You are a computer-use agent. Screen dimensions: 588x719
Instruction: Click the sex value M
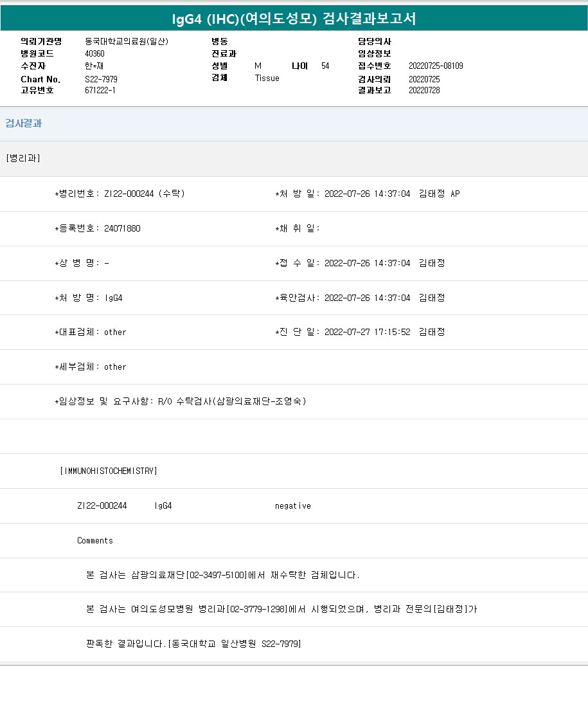pyautogui.click(x=258, y=66)
